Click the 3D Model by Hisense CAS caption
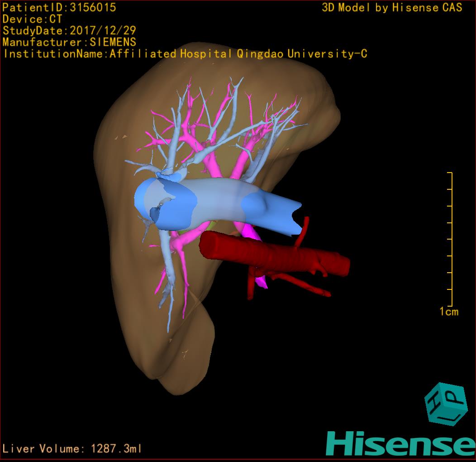The image size is (476, 462). 392,8
